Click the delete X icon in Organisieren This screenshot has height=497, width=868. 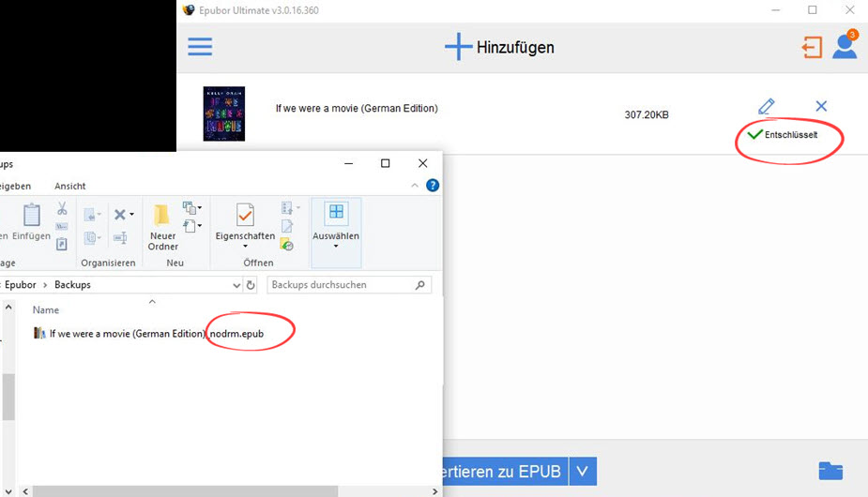coord(119,215)
